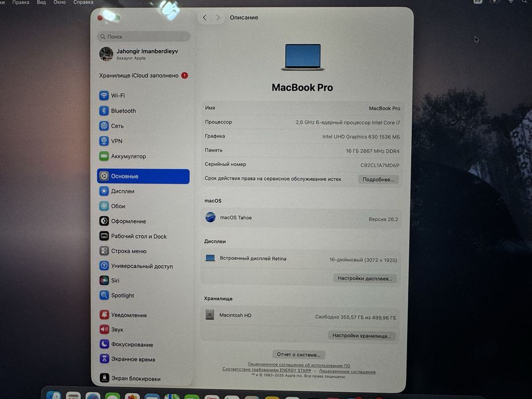
Task: Click the Отчет о системе... button
Action: 299,355
